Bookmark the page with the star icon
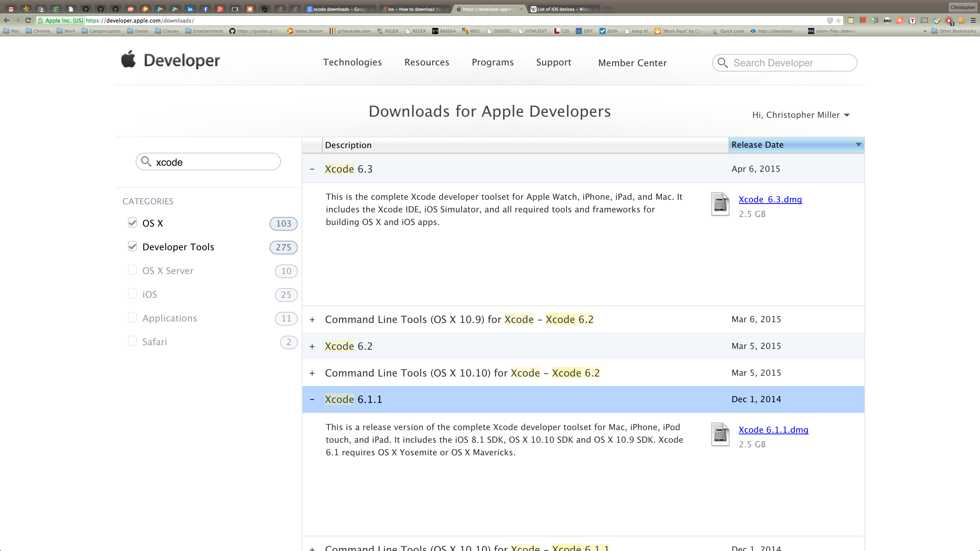Viewport: 980px width, 551px height. (838, 21)
